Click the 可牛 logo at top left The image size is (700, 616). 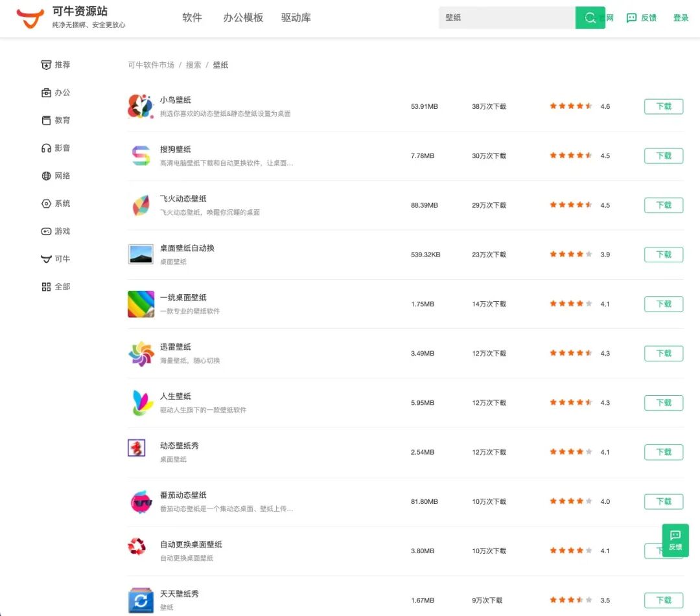click(29, 16)
